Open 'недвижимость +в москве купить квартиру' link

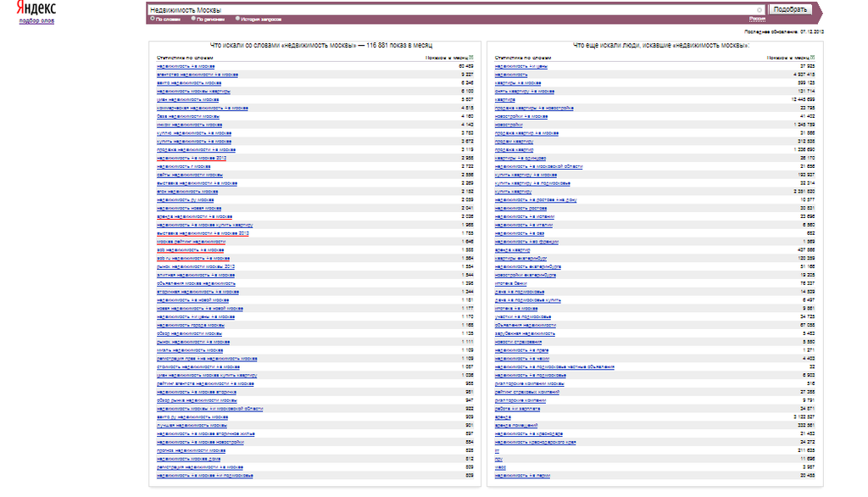(x=205, y=225)
